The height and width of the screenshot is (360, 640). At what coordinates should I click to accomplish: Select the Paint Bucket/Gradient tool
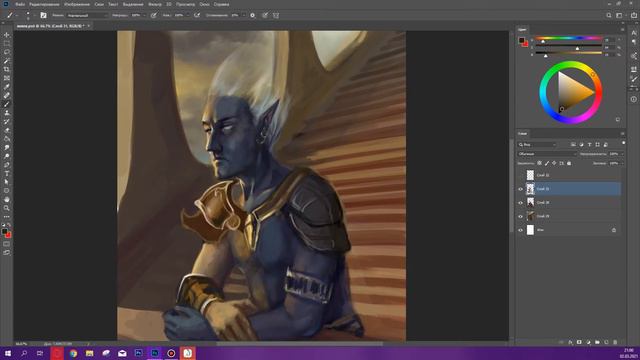(7, 139)
